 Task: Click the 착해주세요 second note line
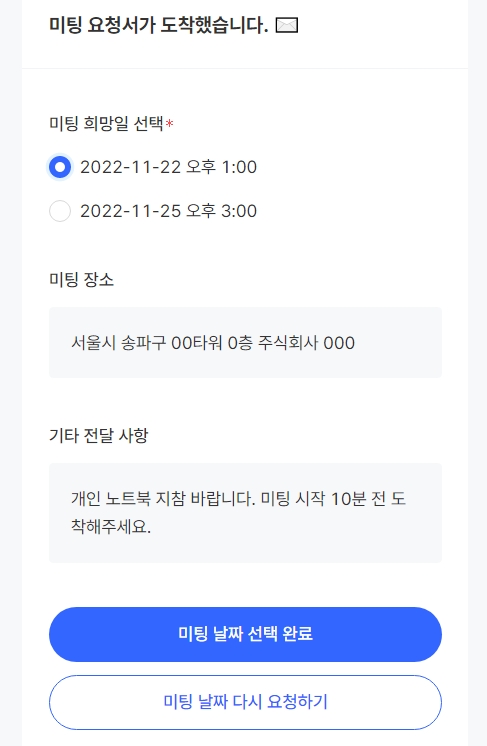pyautogui.click(x=111, y=527)
